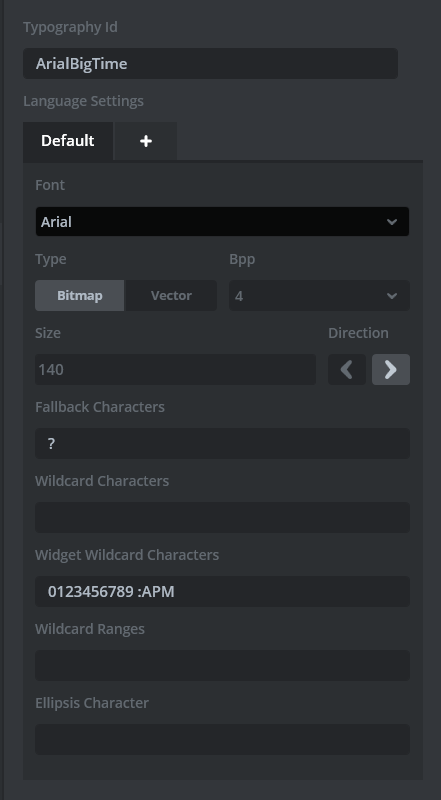Viewport: 441px width, 800px height.
Task: Click the Widget Wildcard Characters label
Action: coord(127,555)
